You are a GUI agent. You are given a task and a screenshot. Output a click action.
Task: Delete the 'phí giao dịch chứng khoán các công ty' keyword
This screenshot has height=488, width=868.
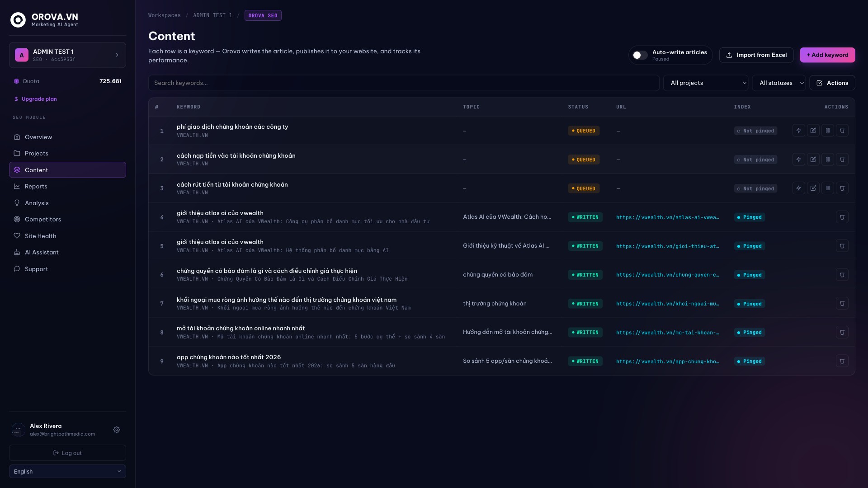click(x=842, y=131)
